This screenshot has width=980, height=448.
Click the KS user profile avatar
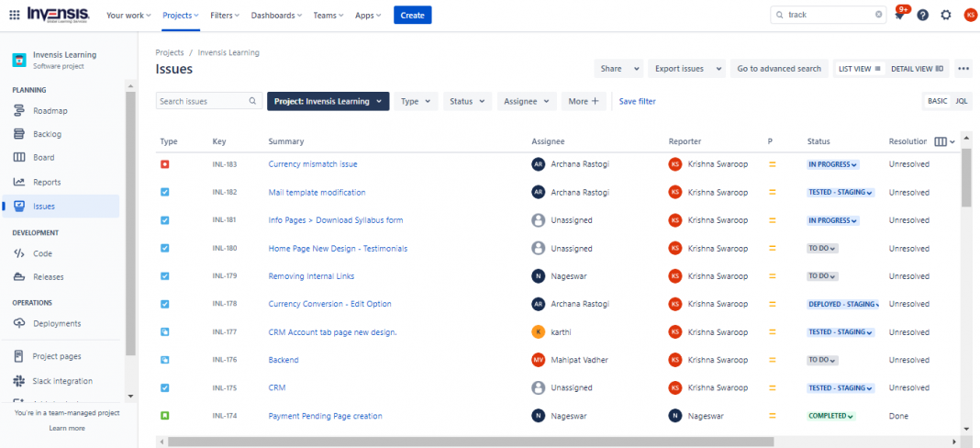click(970, 15)
